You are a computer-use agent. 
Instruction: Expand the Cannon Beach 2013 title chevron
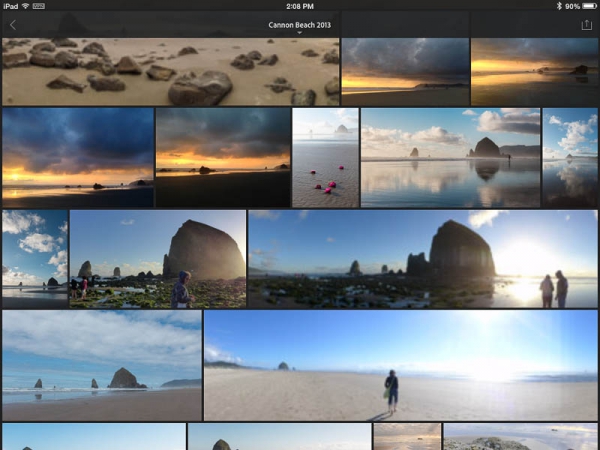pos(299,33)
